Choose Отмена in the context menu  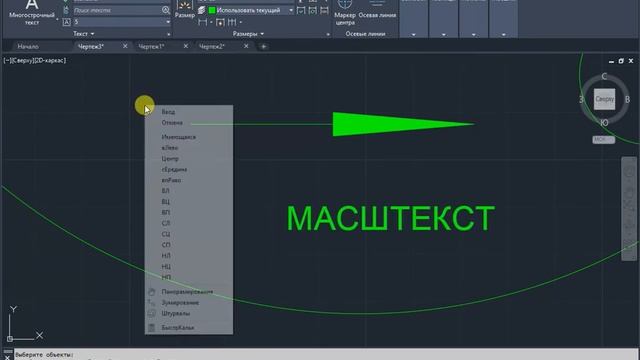click(x=189, y=122)
